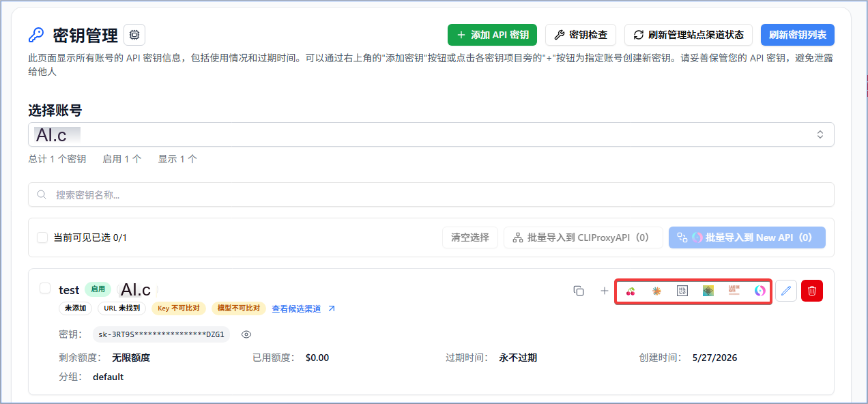Image resolution: width=868 pixels, height=404 pixels.
Task: Reveal the key with the eye icon
Action: pos(247,334)
